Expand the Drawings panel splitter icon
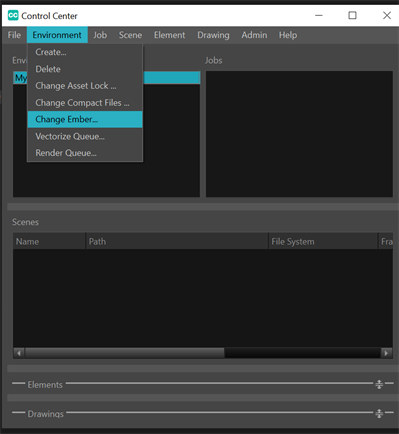This screenshot has width=399, height=434. click(379, 414)
